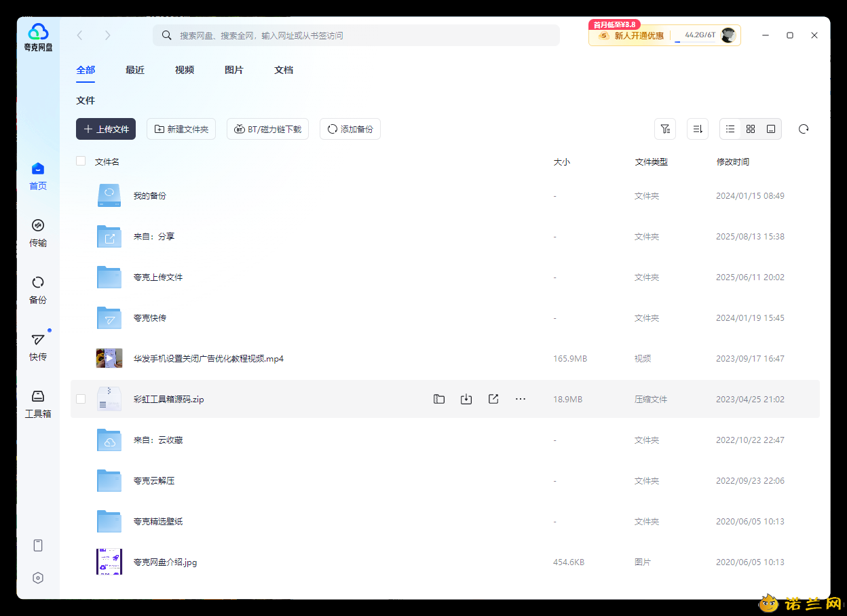Click the zip file icon of 彩虹工具箱源码
The width and height of the screenshot is (847, 616).
[x=109, y=399]
